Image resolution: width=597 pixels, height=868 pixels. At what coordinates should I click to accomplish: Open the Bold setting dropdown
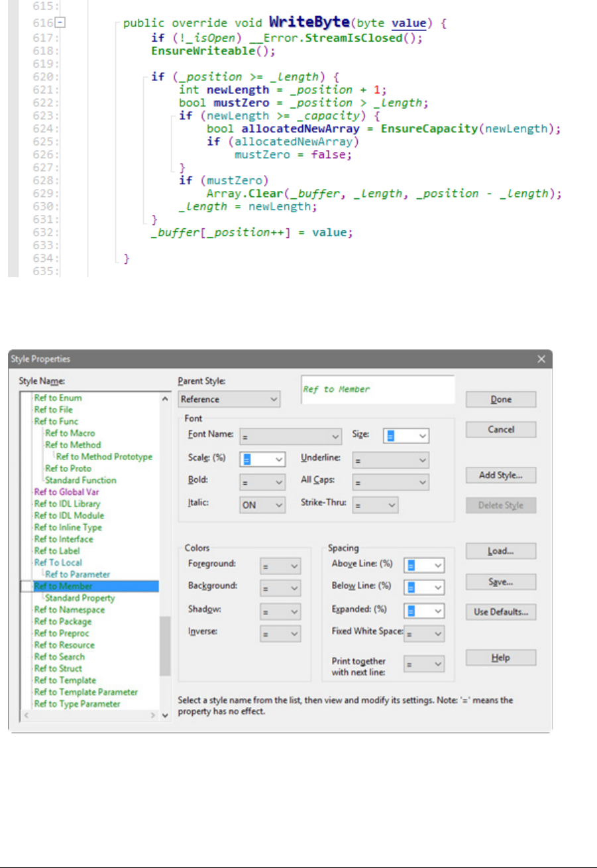coord(262,482)
